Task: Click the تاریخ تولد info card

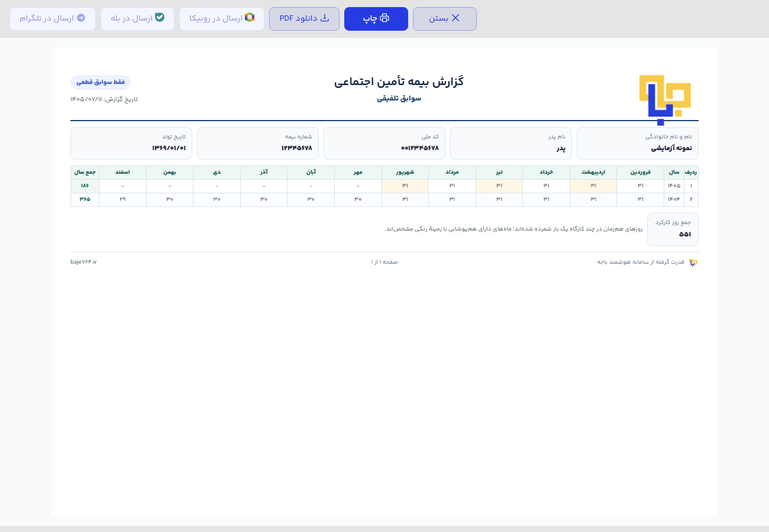Action: point(131,143)
